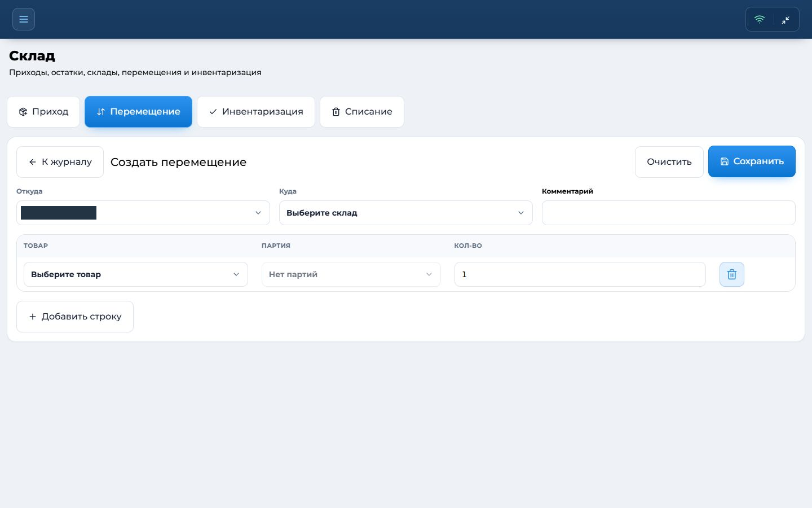Open the hamburger menu
This screenshot has width=812, height=508.
tap(24, 19)
